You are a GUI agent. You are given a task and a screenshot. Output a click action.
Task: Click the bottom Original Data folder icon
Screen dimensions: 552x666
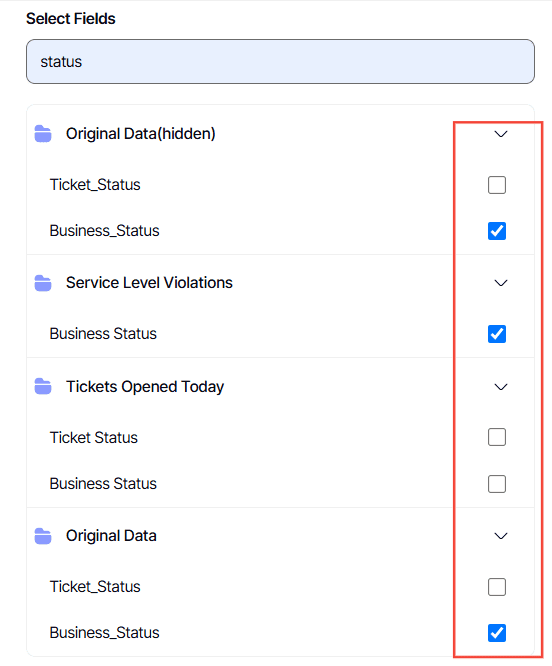click(43, 536)
